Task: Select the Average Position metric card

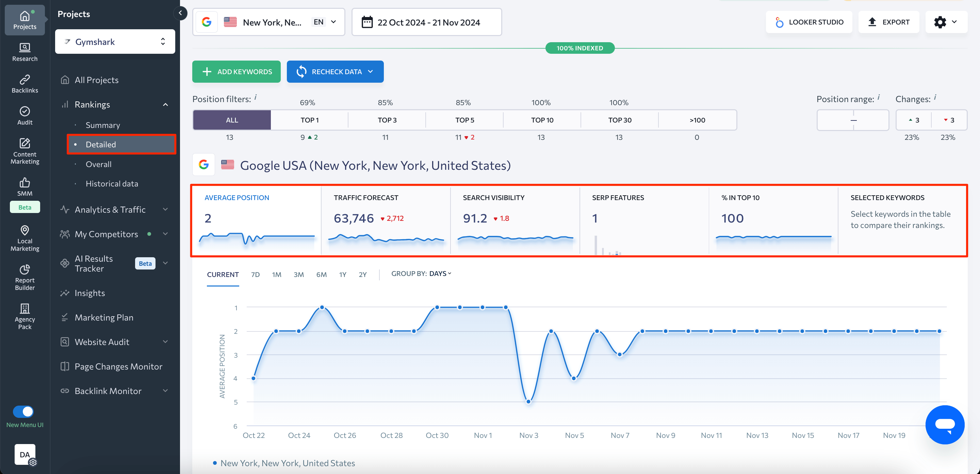Action: point(257,220)
